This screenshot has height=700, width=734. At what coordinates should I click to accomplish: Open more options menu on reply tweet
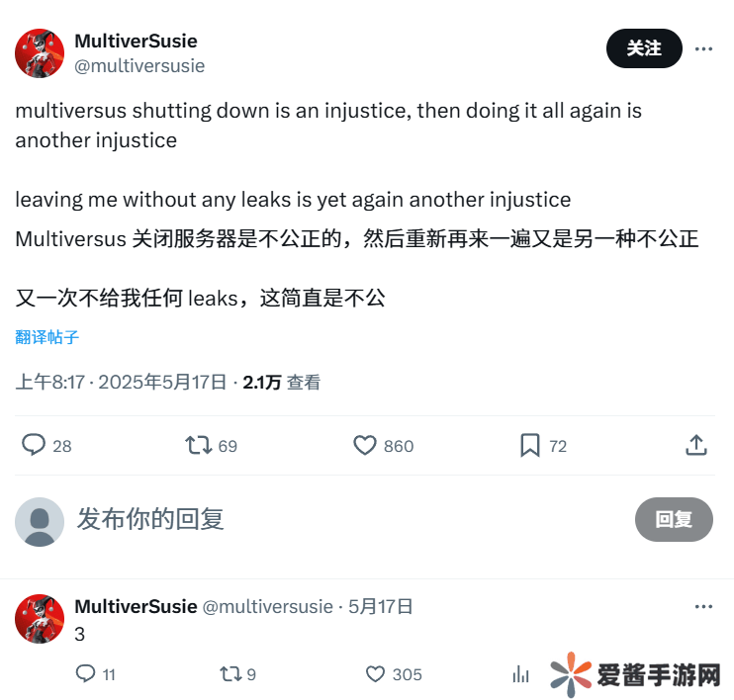(703, 606)
